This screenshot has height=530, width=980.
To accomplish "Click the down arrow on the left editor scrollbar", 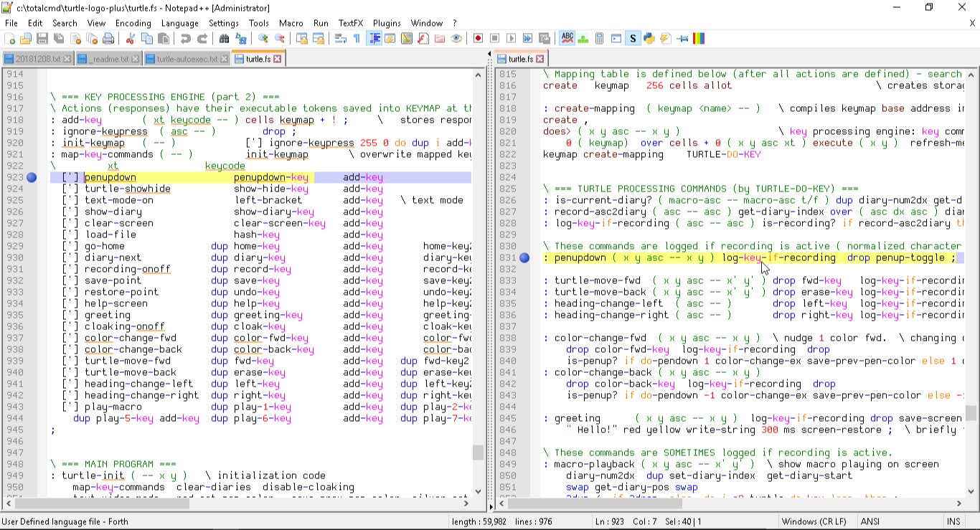I will tap(479, 492).
